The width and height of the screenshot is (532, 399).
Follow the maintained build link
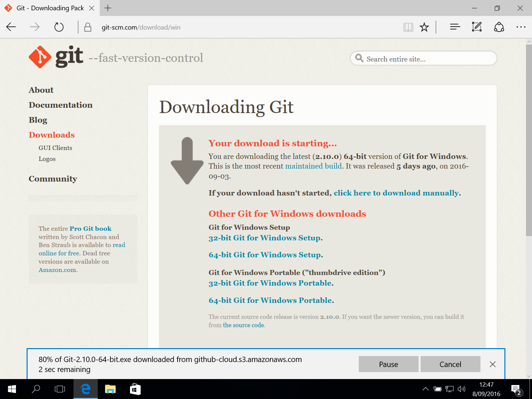point(314,166)
